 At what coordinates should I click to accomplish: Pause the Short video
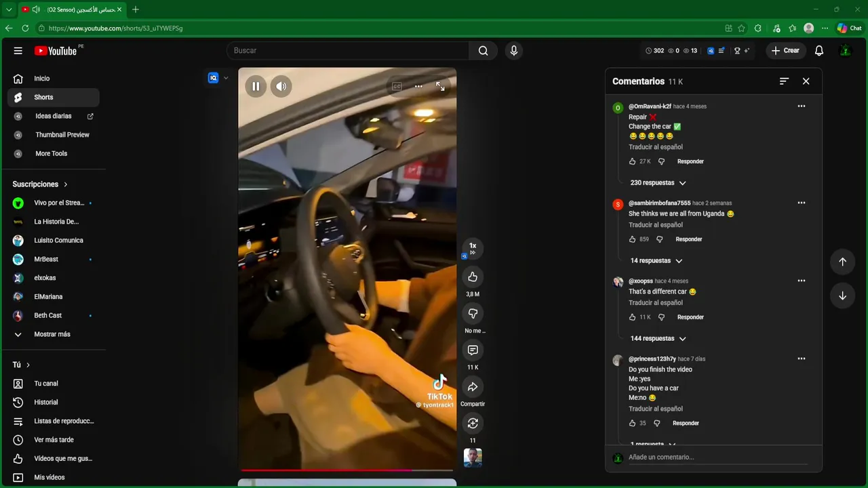pos(256,86)
